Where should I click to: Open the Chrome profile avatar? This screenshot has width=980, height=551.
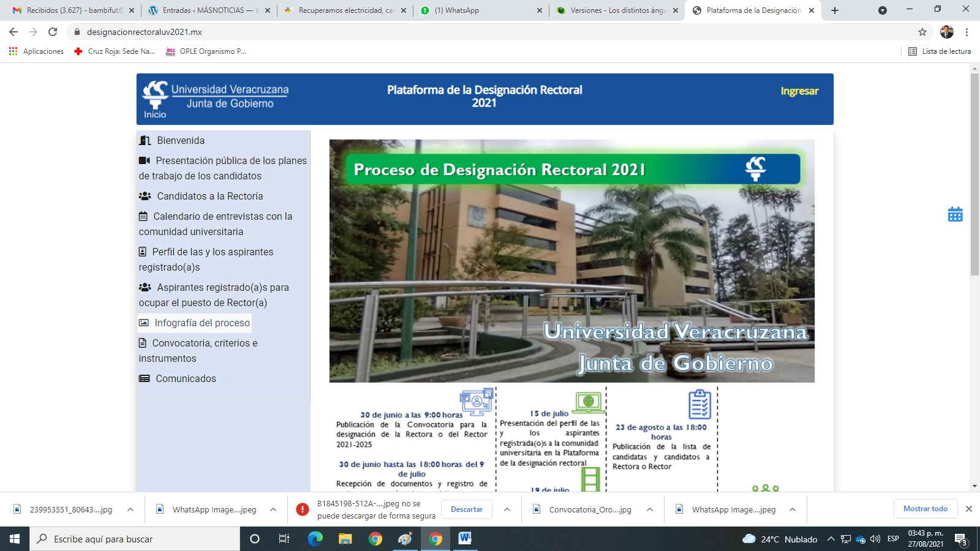947,32
